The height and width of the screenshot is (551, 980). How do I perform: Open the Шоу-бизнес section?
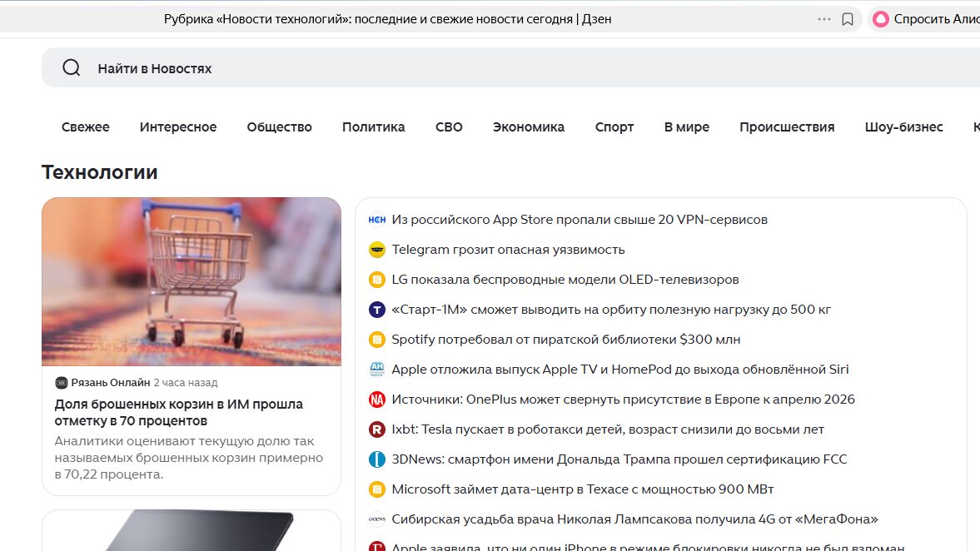coord(904,127)
